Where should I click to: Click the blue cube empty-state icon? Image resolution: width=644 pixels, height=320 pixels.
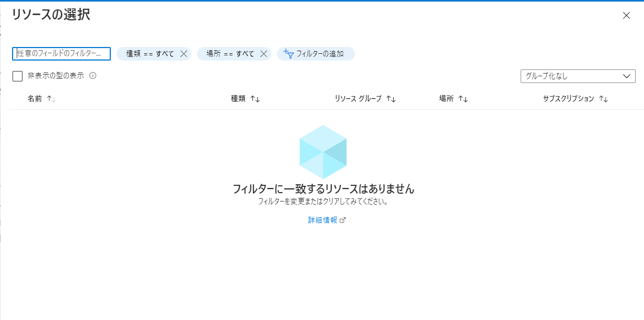(x=323, y=152)
